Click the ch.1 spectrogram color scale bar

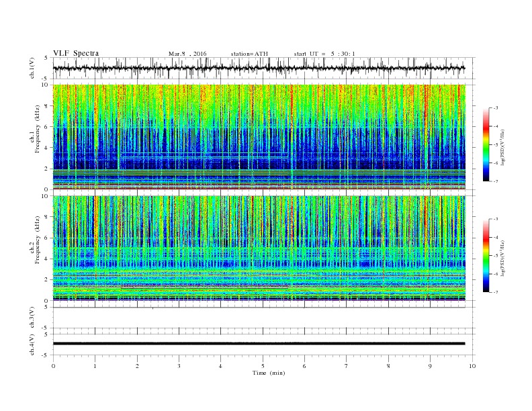pos(486,144)
